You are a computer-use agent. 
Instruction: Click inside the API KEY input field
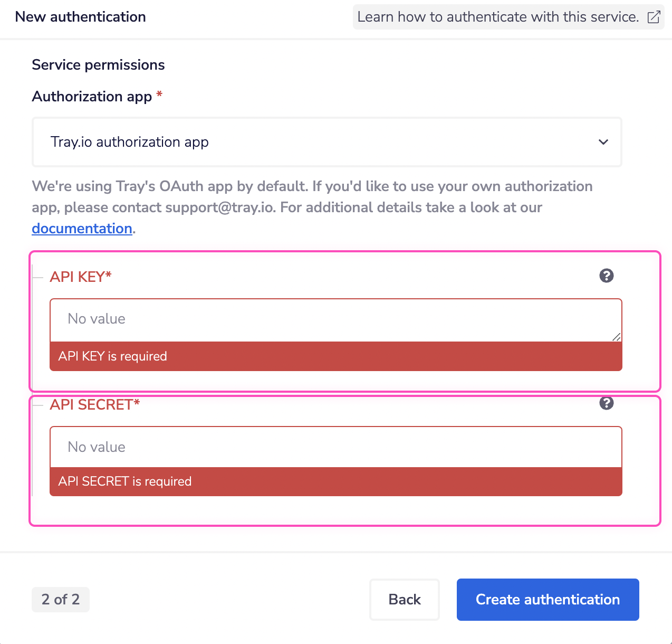(335, 319)
